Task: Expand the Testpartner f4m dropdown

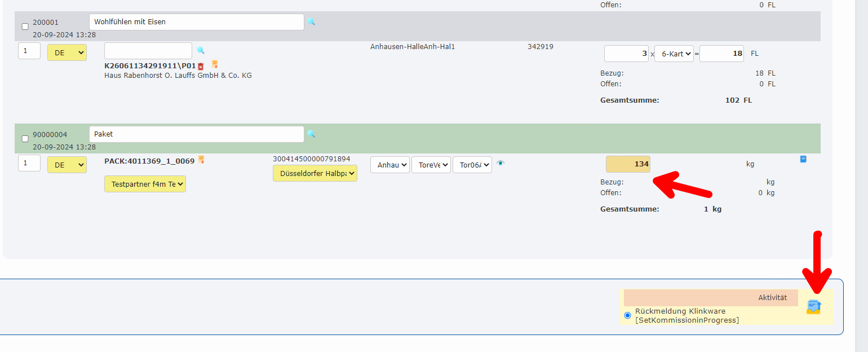Action: [x=145, y=184]
